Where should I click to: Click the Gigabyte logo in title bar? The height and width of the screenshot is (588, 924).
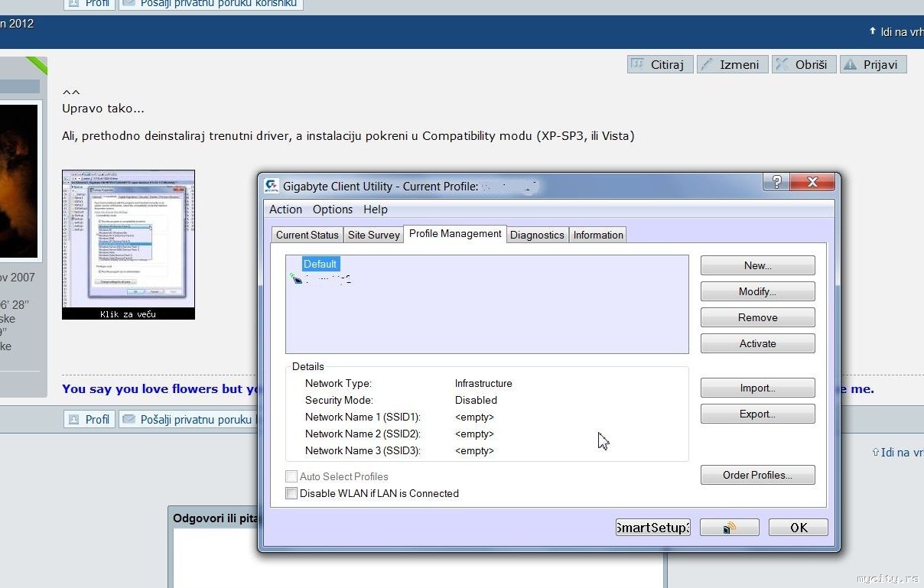[x=272, y=186]
